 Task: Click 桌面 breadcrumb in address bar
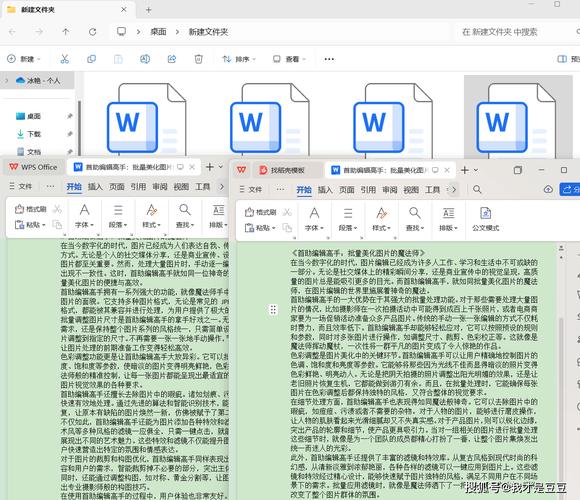(158, 32)
